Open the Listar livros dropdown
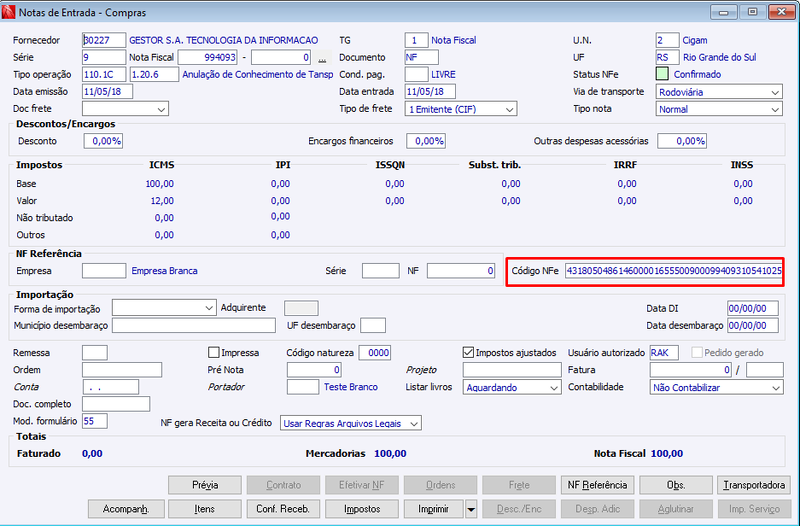The width and height of the screenshot is (800, 526). pos(512,387)
